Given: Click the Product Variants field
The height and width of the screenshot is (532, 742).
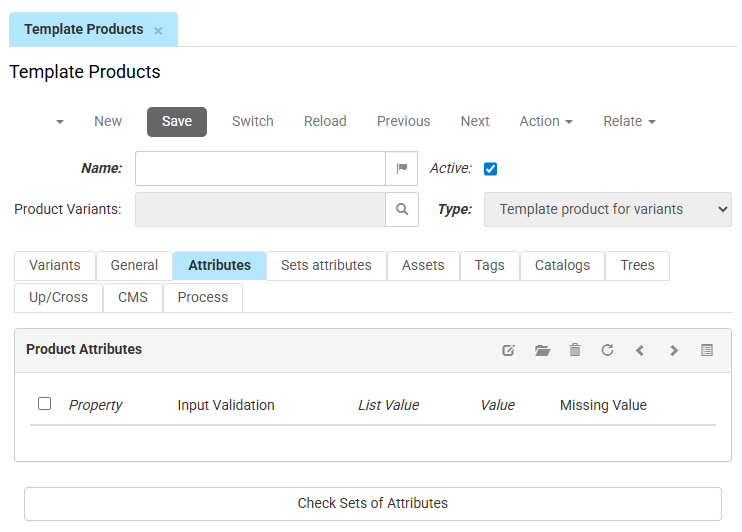Looking at the screenshot, I should 260,209.
